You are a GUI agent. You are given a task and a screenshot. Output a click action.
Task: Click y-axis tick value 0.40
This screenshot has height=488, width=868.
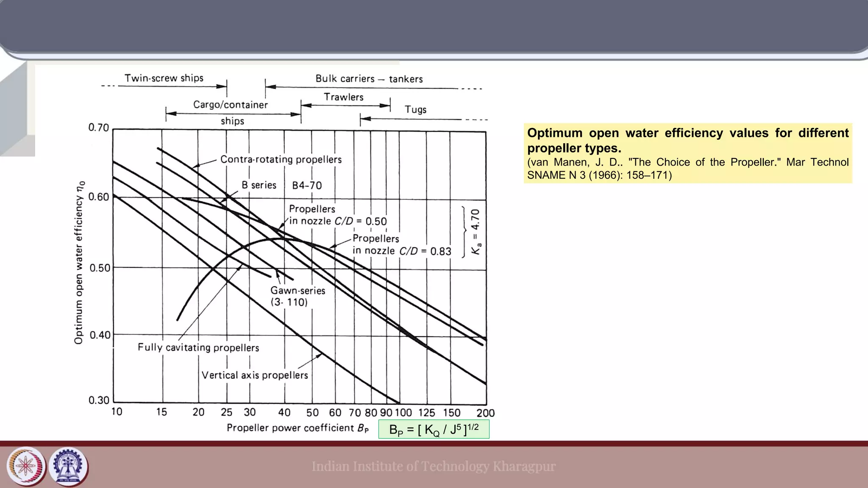[x=100, y=335]
